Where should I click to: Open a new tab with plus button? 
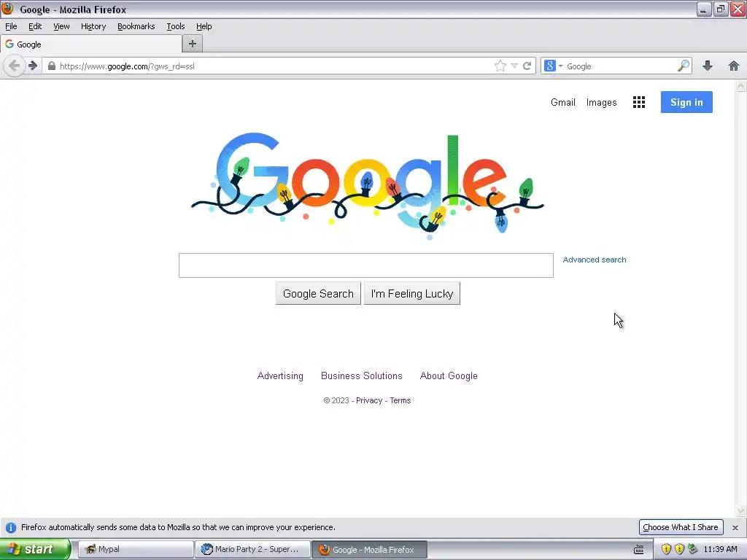(193, 44)
